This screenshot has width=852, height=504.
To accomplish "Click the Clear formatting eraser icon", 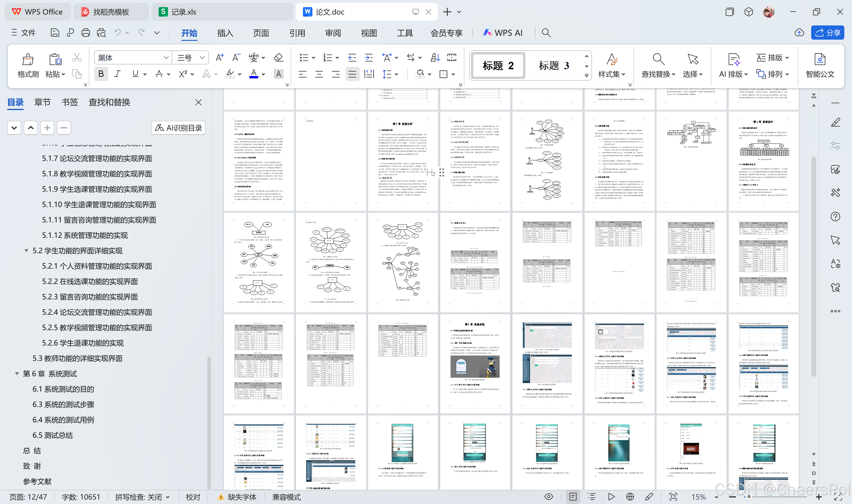I will (278, 57).
